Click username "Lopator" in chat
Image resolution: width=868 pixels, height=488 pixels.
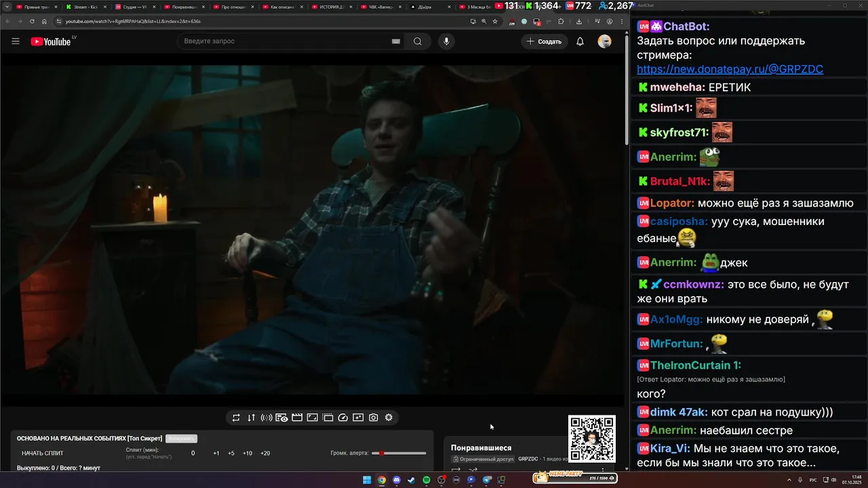[672, 203]
